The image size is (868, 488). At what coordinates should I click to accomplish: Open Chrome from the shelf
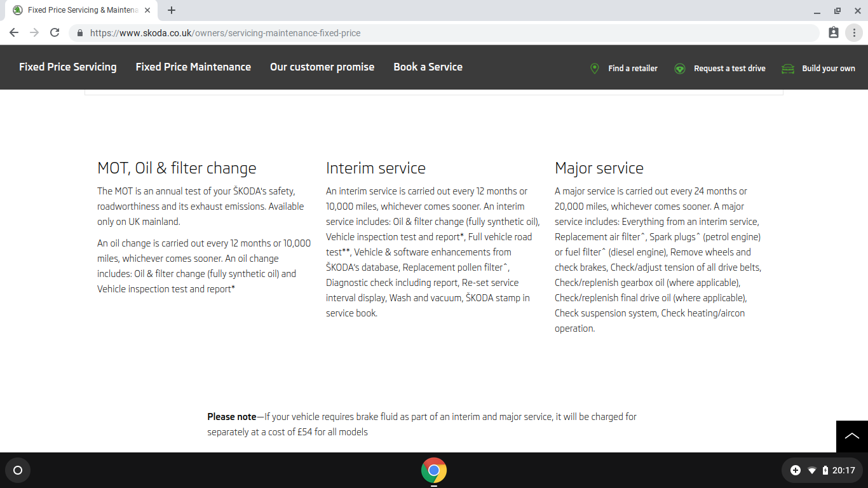tap(434, 470)
